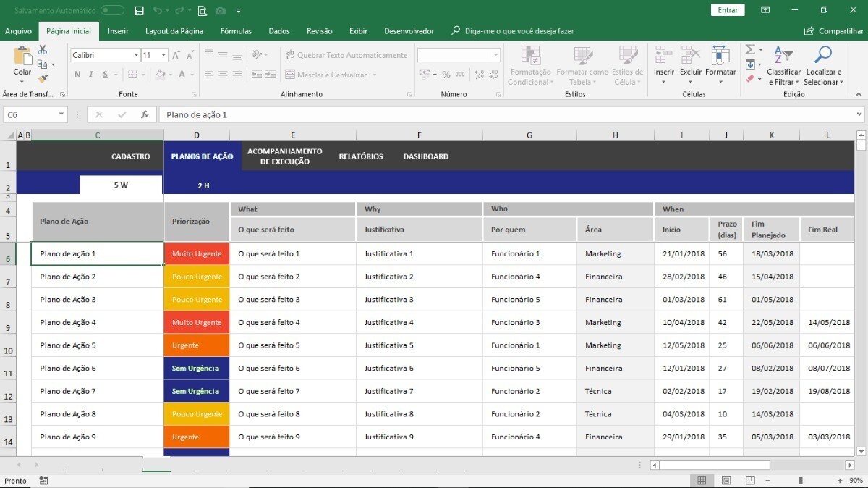This screenshot has height=488, width=868.
Task: Click the Compartilhar share button
Action: [x=834, y=31]
